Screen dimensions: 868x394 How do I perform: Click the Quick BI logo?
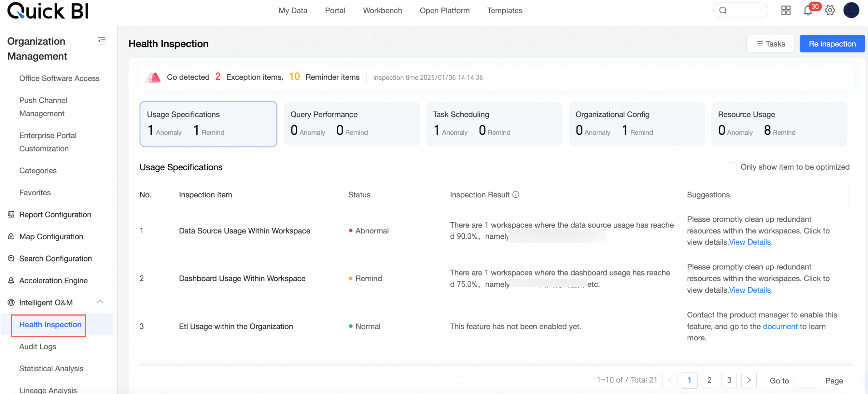point(48,11)
